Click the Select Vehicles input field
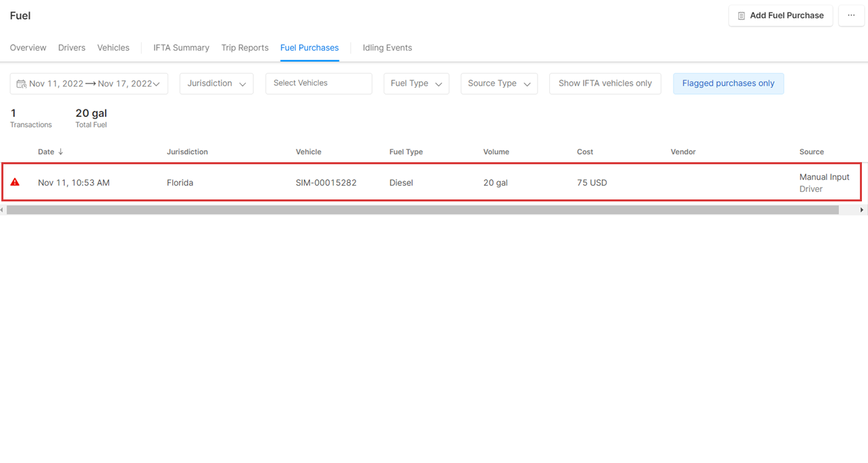 pyautogui.click(x=318, y=84)
